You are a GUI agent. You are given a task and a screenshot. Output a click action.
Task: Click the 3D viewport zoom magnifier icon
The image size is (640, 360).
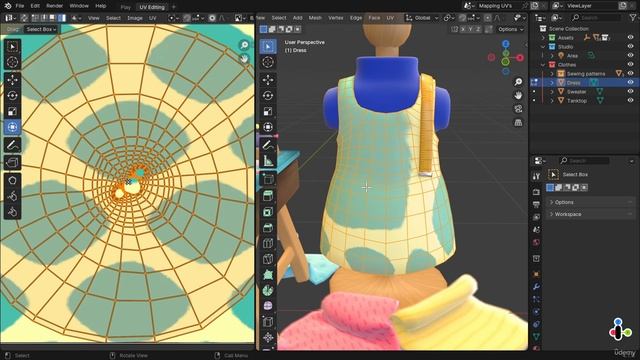click(518, 82)
